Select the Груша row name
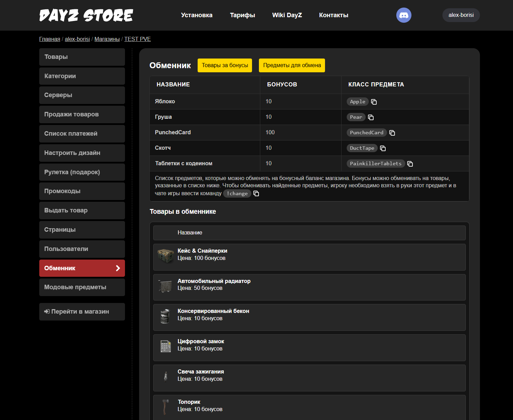The width and height of the screenshot is (513, 420). [x=163, y=117]
